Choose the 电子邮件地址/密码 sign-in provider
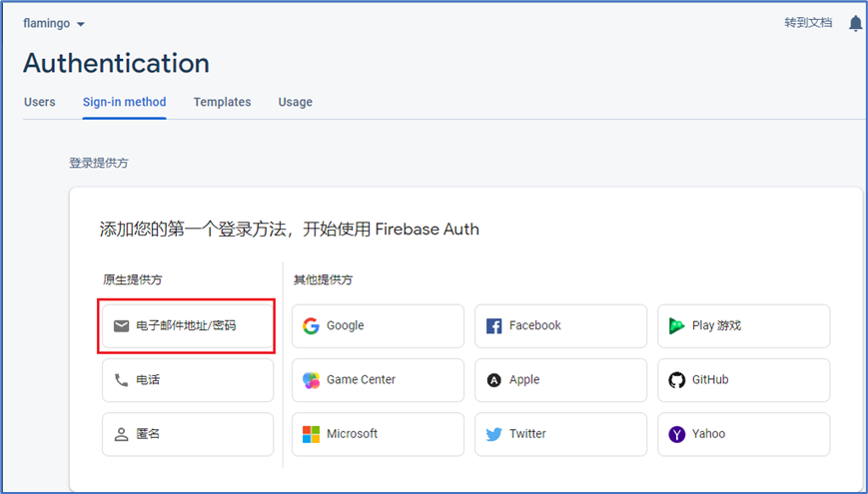The width and height of the screenshot is (868, 494). [187, 325]
